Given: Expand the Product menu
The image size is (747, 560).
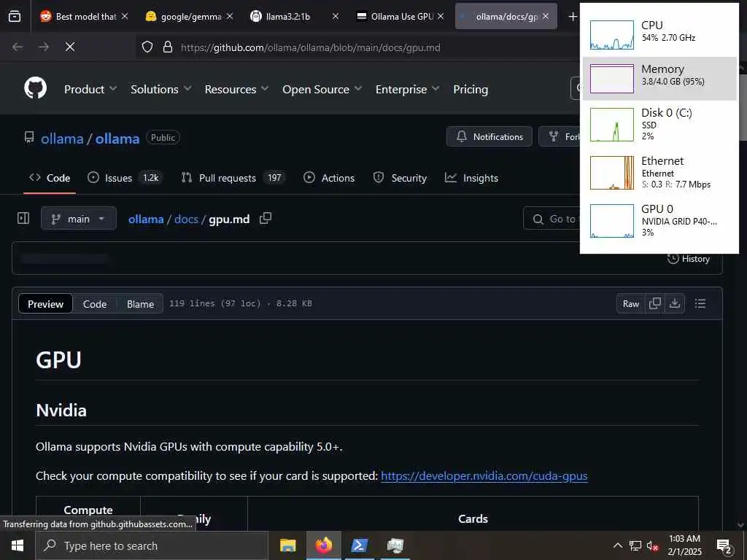Looking at the screenshot, I should 90,89.
